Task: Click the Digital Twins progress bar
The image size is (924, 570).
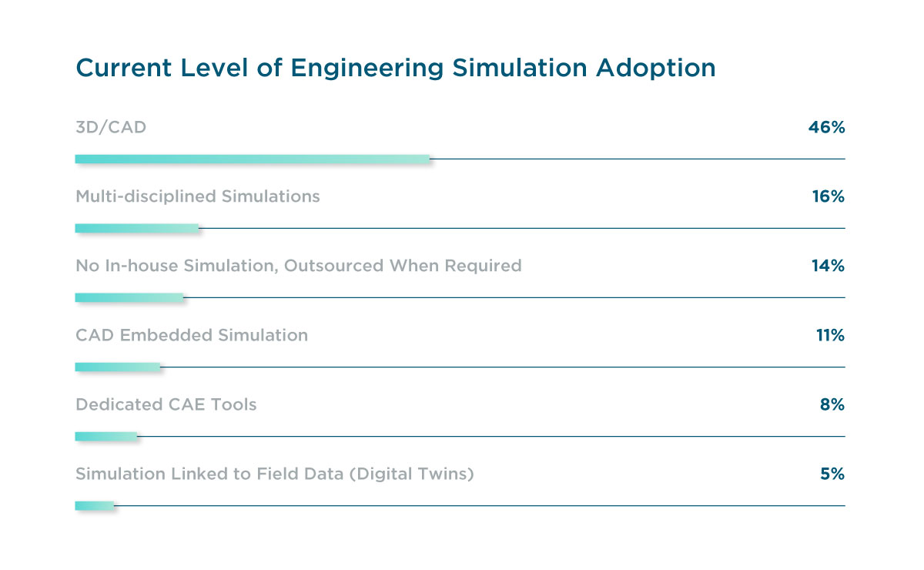Action: tap(94, 505)
